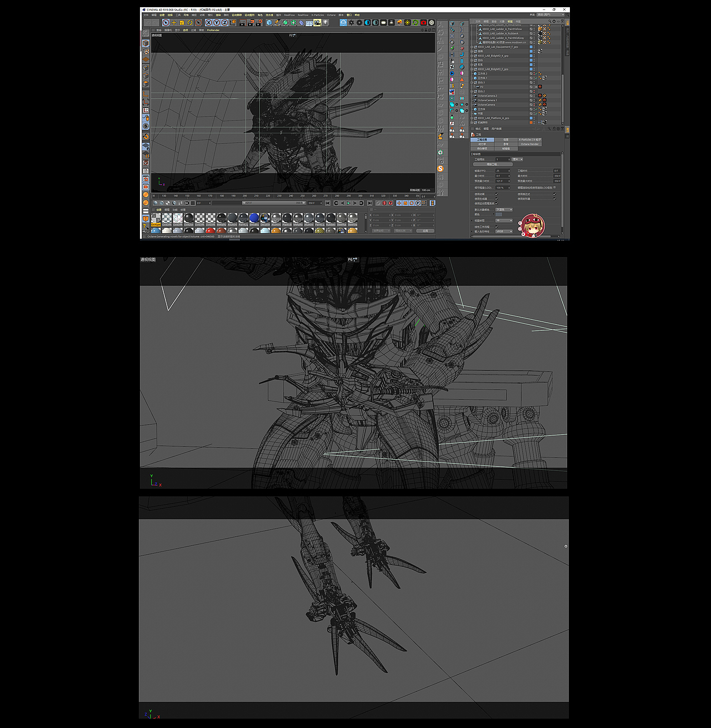Search objects with magnifier in Object Manager
711x728 pixels.
coord(549,21)
